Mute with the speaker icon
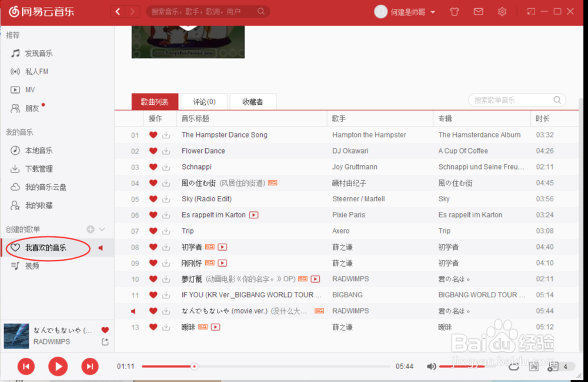Image resolution: width=588 pixels, height=382 pixels. [431, 366]
